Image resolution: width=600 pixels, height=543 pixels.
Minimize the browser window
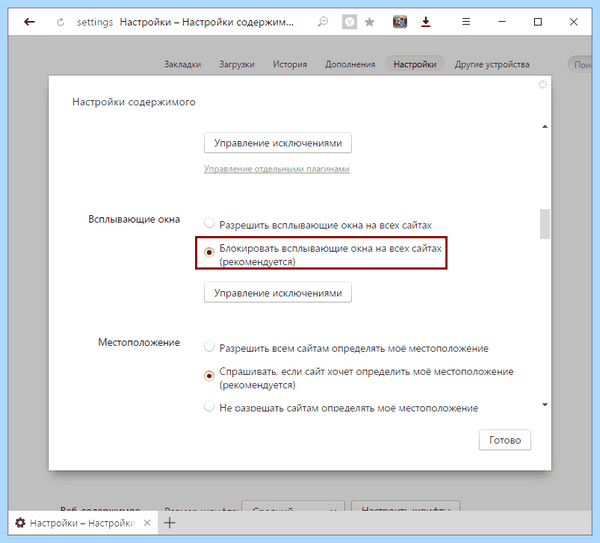coord(502,22)
